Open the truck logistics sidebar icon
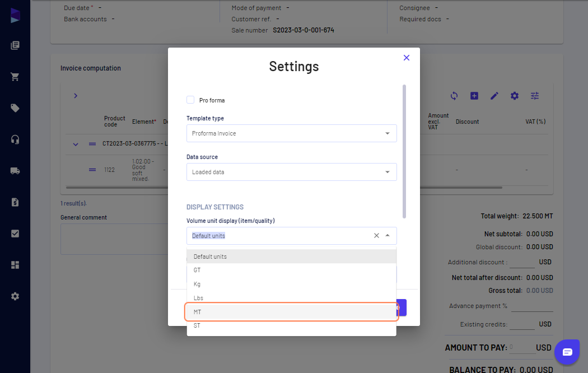The width and height of the screenshot is (588, 373). point(15,171)
